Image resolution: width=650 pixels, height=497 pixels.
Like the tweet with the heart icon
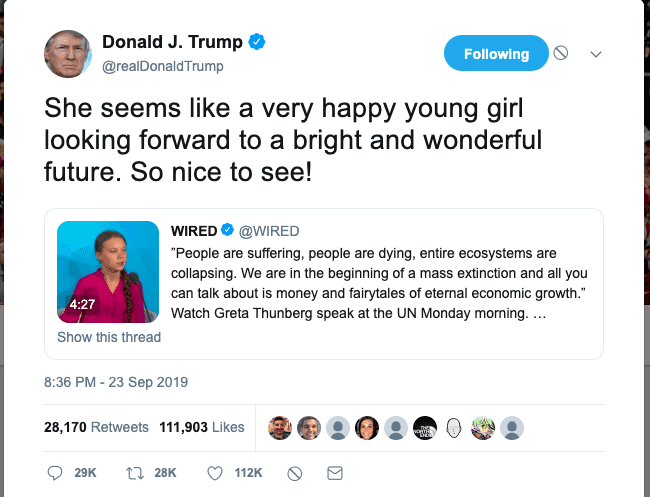coord(214,472)
